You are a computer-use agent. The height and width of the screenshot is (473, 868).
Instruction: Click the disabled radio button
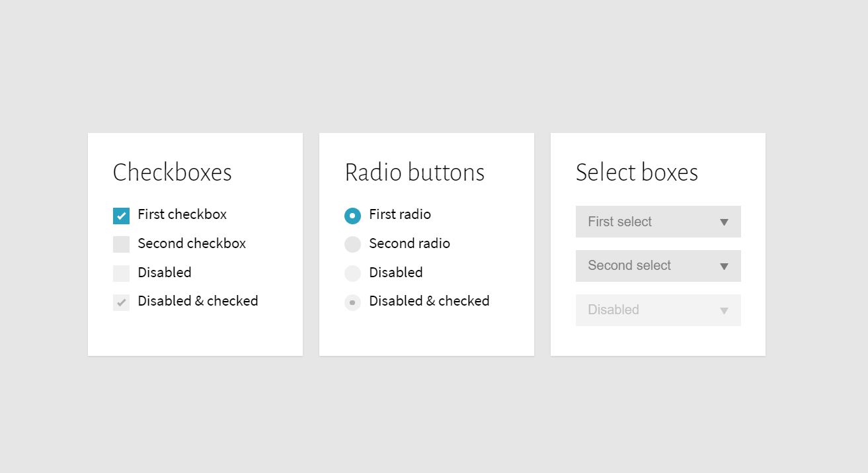pos(352,273)
